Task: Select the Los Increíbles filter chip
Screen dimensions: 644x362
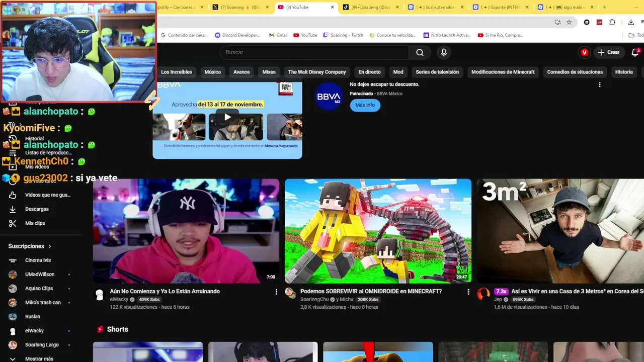Action: click(x=176, y=72)
